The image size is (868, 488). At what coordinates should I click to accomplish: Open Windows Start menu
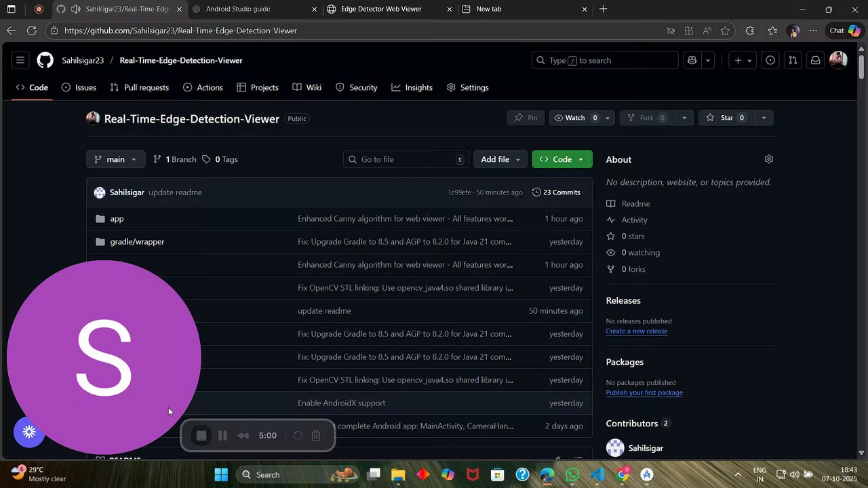(221, 474)
